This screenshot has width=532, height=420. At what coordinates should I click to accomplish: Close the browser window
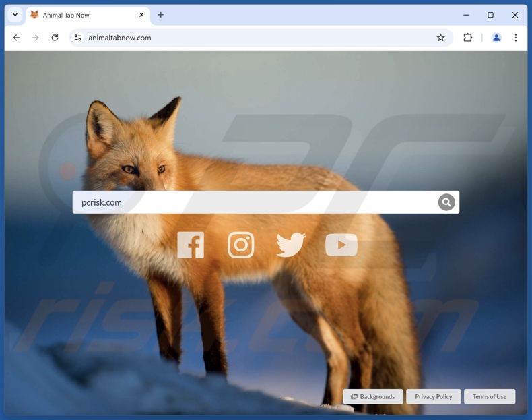coord(515,15)
